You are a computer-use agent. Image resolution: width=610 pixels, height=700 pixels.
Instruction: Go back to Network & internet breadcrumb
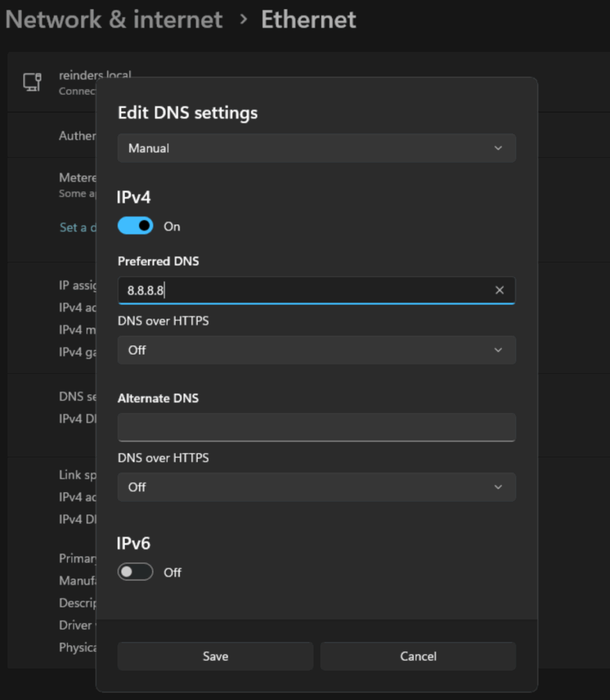coord(113,20)
